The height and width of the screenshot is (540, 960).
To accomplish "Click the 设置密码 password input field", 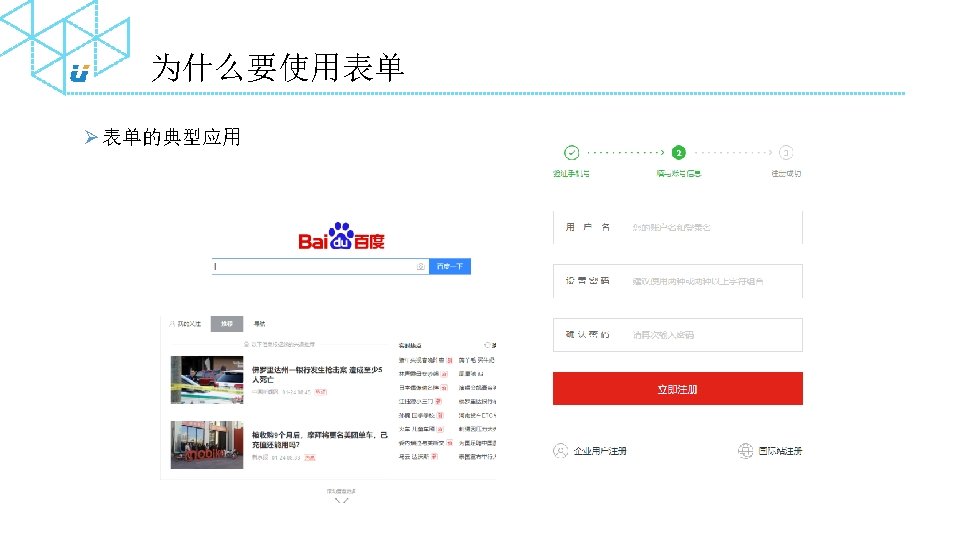I will [678, 281].
